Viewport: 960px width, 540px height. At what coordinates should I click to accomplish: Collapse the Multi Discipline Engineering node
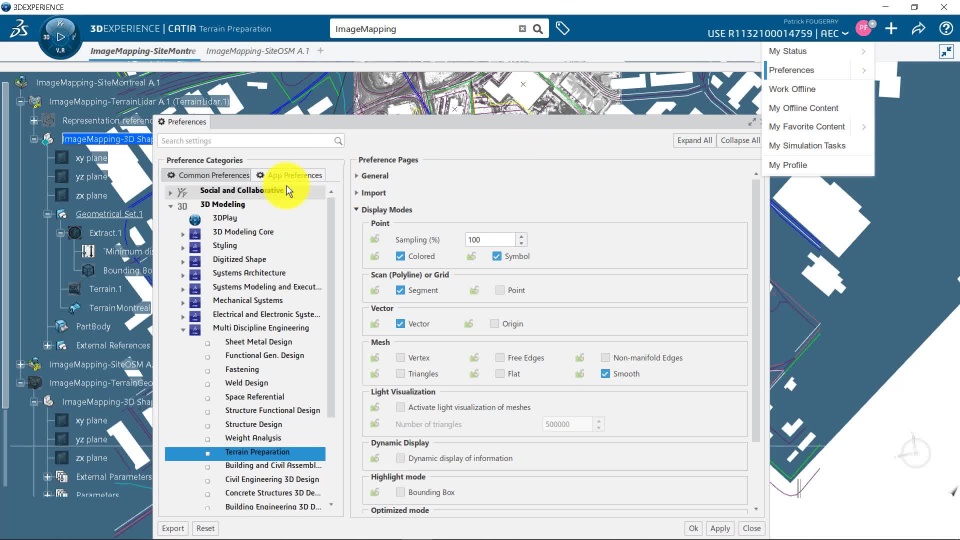[x=182, y=329]
